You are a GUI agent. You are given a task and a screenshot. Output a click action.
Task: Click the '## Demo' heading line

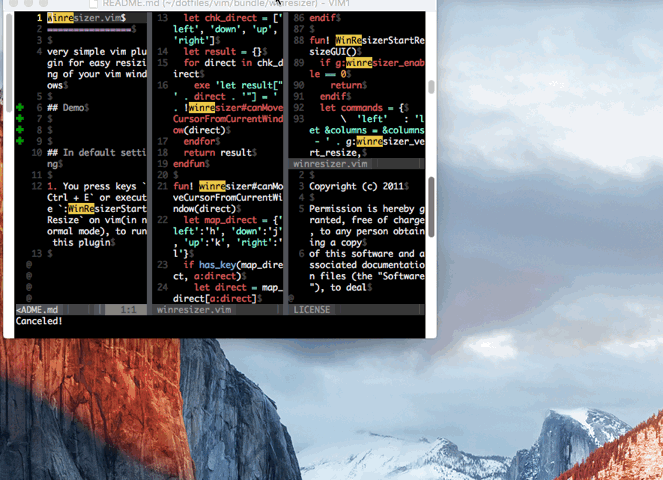click(x=68, y=107)
